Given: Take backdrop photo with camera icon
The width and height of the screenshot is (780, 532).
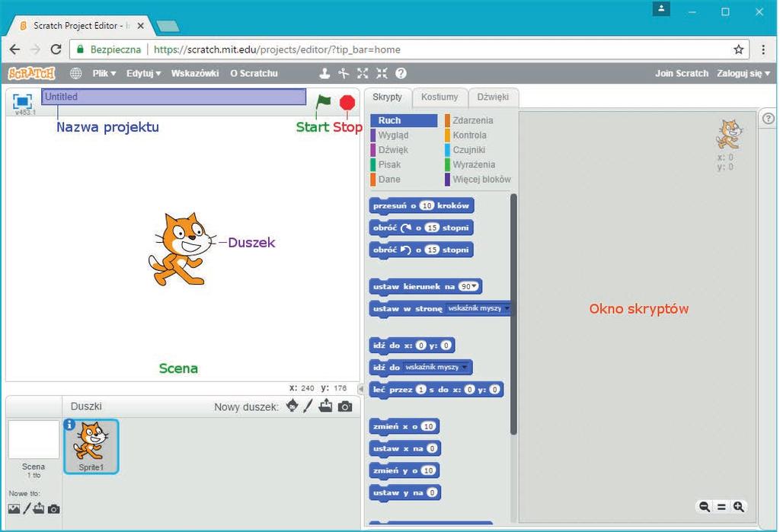Looking at the screenshot, I should pyautogui.click(x=54, y=509).
